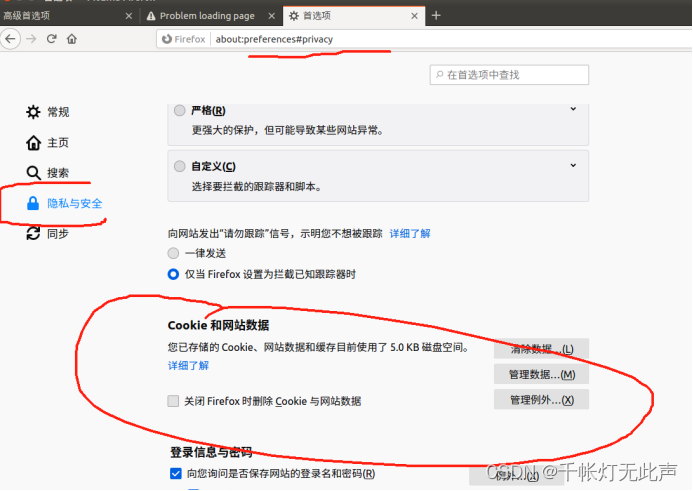Screen dimensions: 693x491
Task: Click the 登录信息与密码 heading
Action: 211,452
